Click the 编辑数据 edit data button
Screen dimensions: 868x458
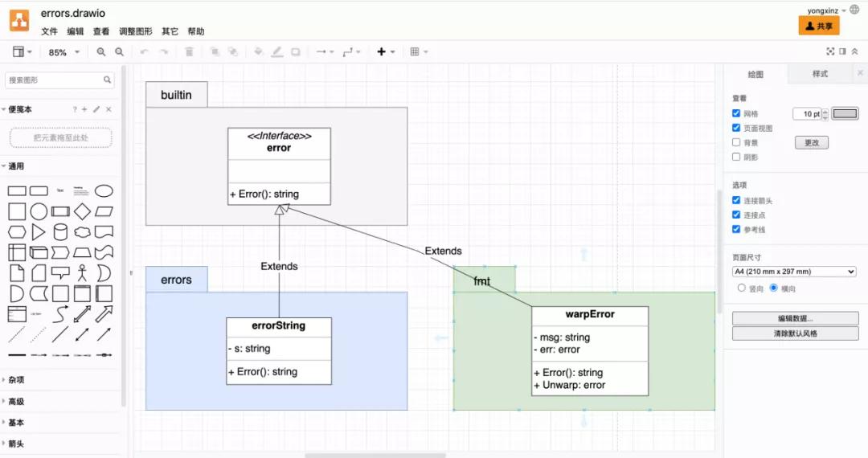click(795, 318)
